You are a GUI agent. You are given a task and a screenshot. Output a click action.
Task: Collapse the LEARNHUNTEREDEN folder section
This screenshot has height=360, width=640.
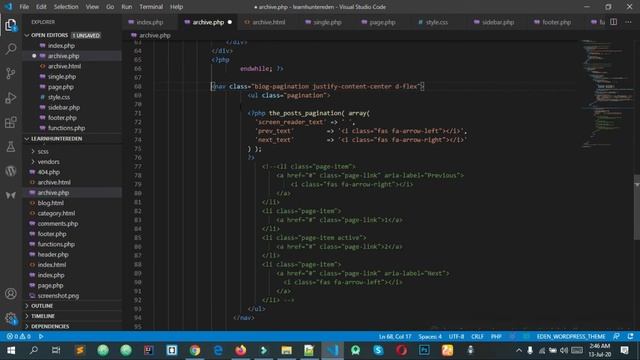[x=27, y=139]
